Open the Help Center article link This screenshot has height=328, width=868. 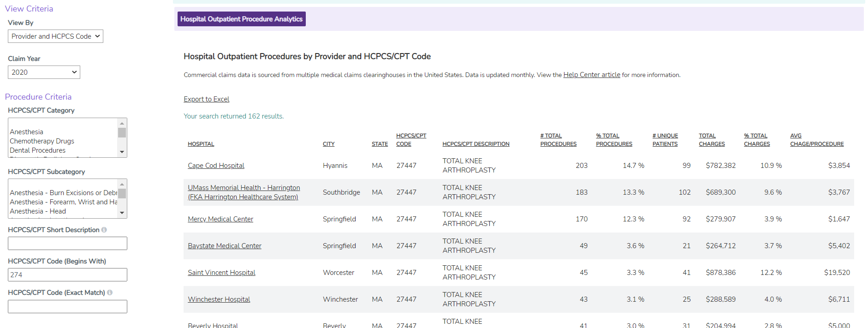592,75
